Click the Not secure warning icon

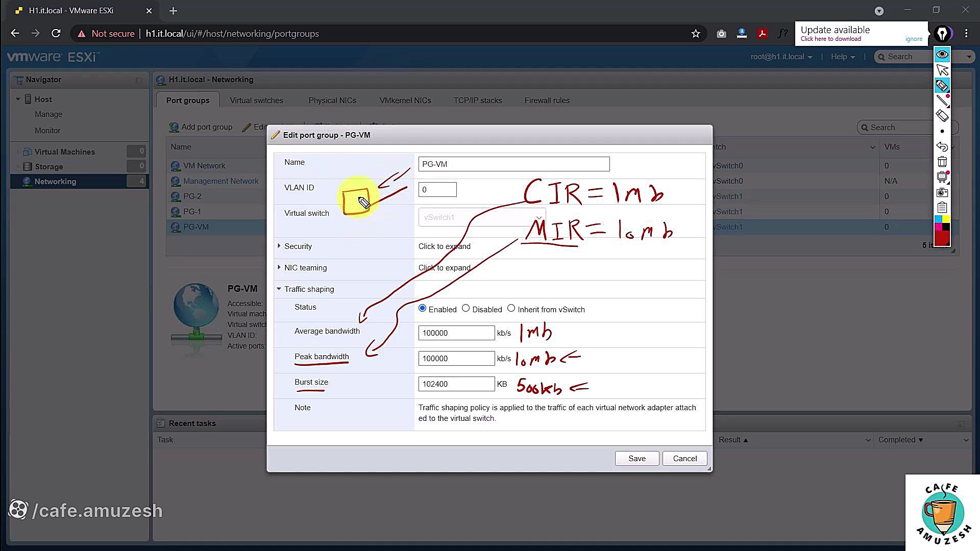(81, 34)
